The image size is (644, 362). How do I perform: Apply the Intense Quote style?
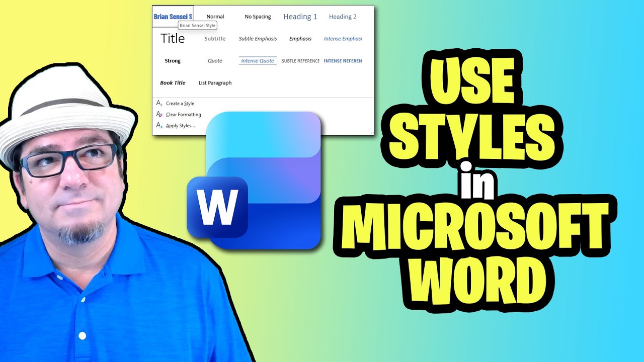coord(258,61)
